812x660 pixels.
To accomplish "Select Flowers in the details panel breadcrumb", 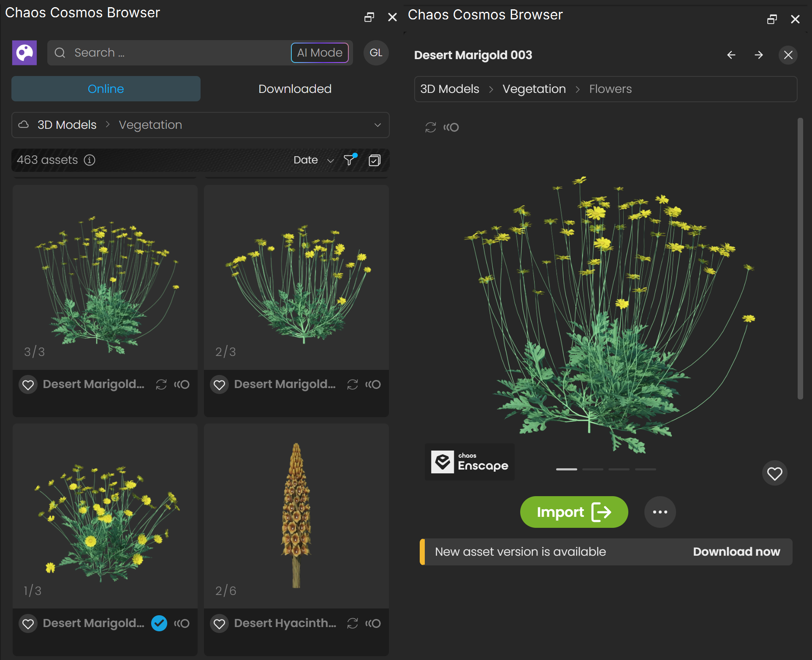I will [x=611, y=89].
